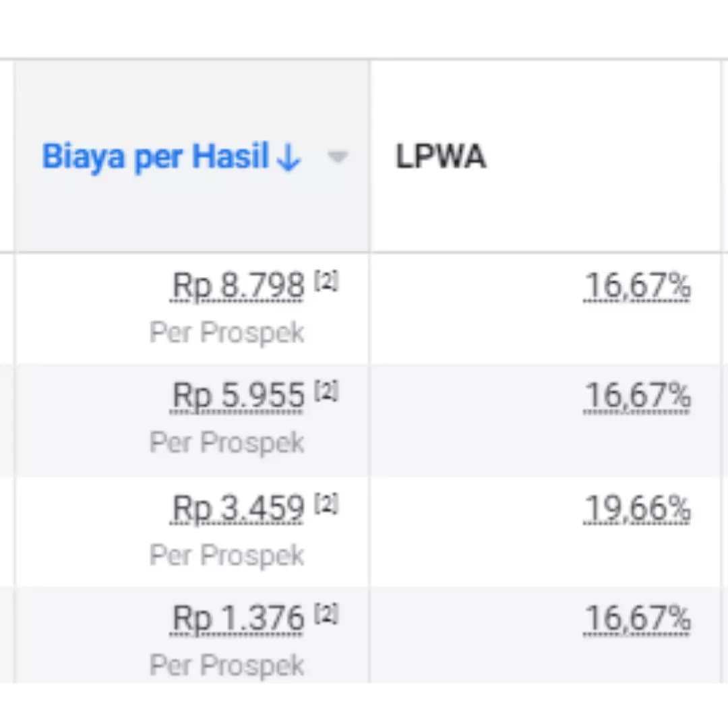Open footnote [2] beside Rp 1.376

click(x=326, y=614)
